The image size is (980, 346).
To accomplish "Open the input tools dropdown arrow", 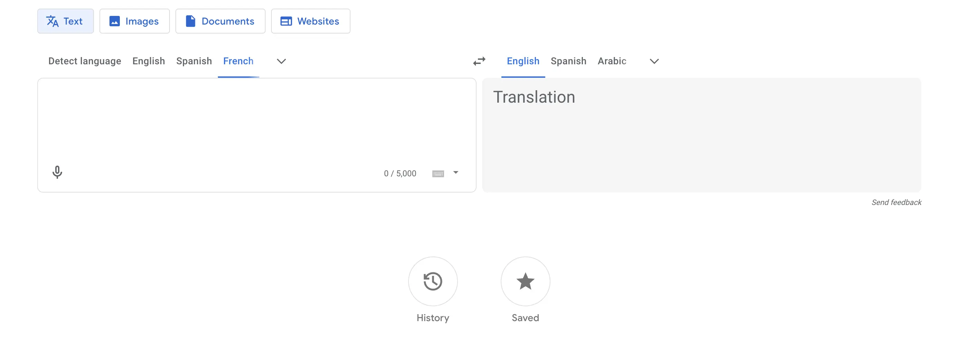I will coord(456,172).
